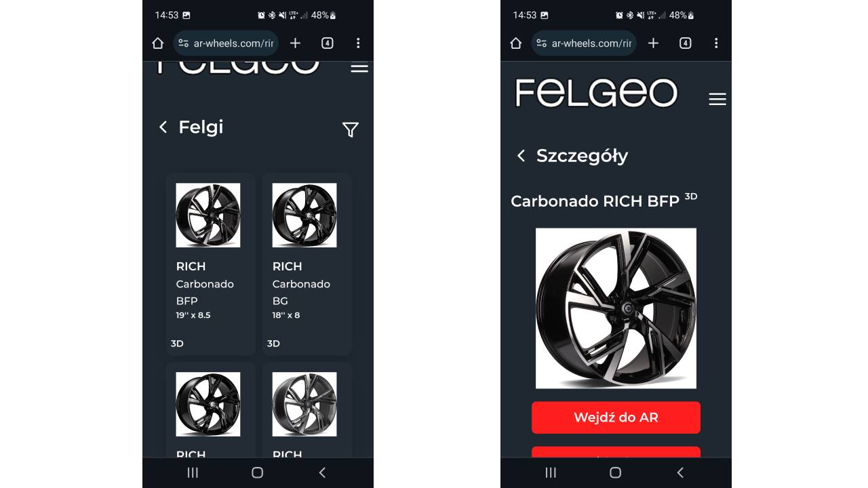Tap the Android back button on left phone

click(x=322, y=472)
